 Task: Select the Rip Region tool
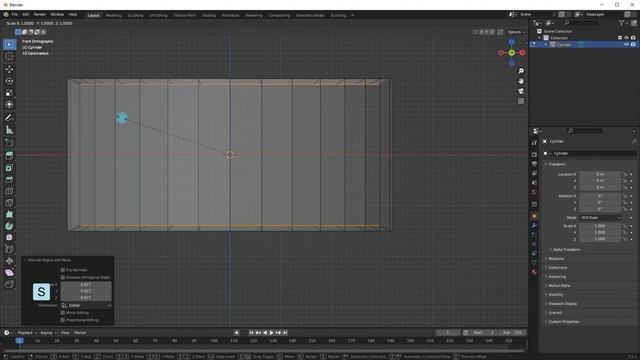pos(9,284)
